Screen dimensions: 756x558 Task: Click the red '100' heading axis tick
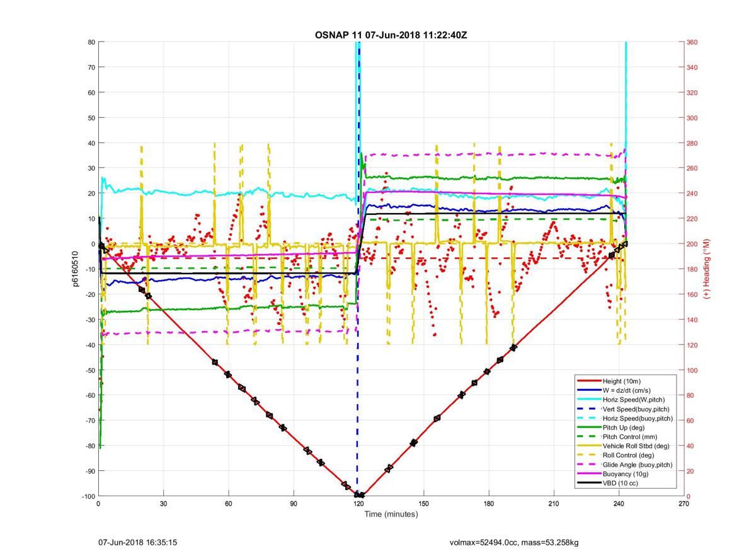pos(692,370)
